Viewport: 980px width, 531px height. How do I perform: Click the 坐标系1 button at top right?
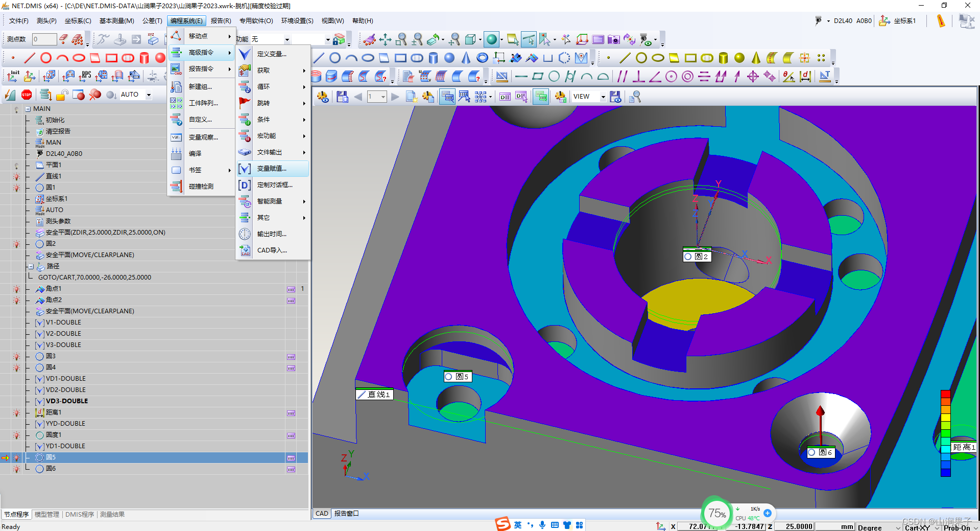pyautogui.click(x=898, y=21)
